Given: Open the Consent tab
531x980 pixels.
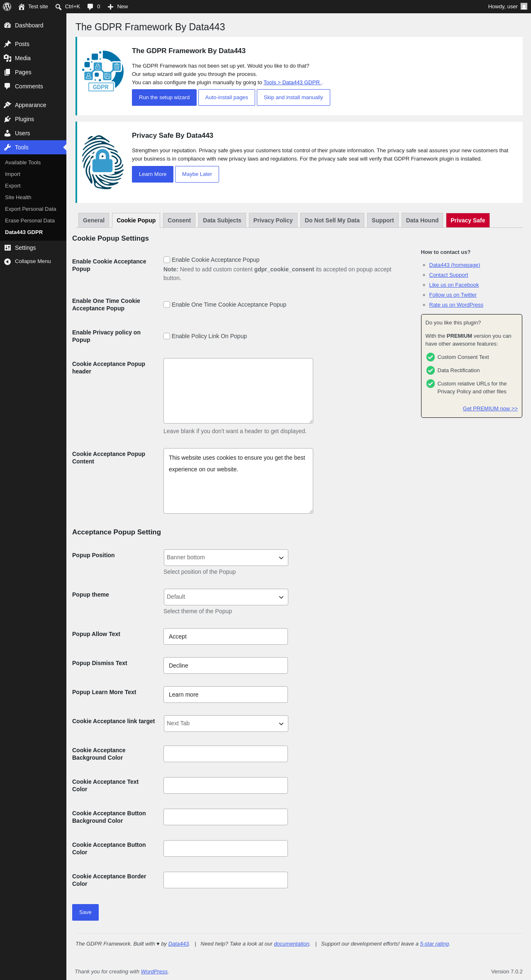Looking at the screenshot, I should (x=179, y=220).
